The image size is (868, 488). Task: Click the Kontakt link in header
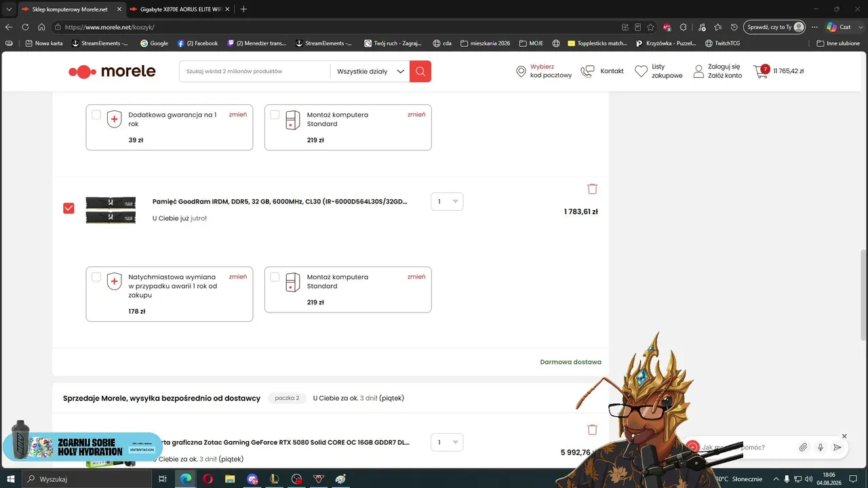point(612,71)
